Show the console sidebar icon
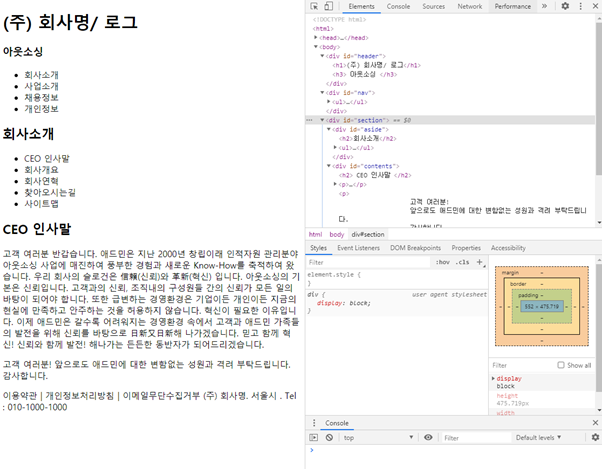 pos(313,437)
